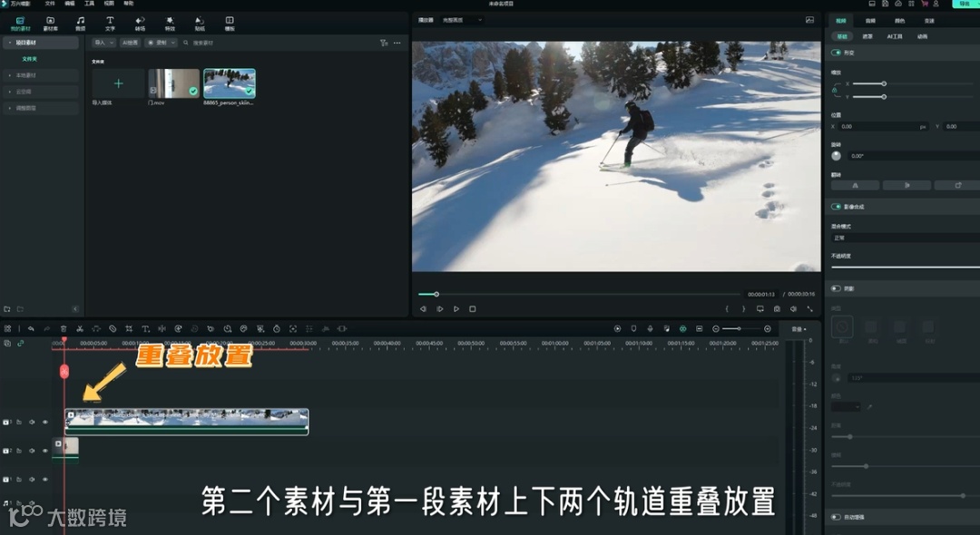The width and height of the screenshot is (980, 535).
Task: Click the undo arrow in timeline toolbar
Action: pos(31,328)
